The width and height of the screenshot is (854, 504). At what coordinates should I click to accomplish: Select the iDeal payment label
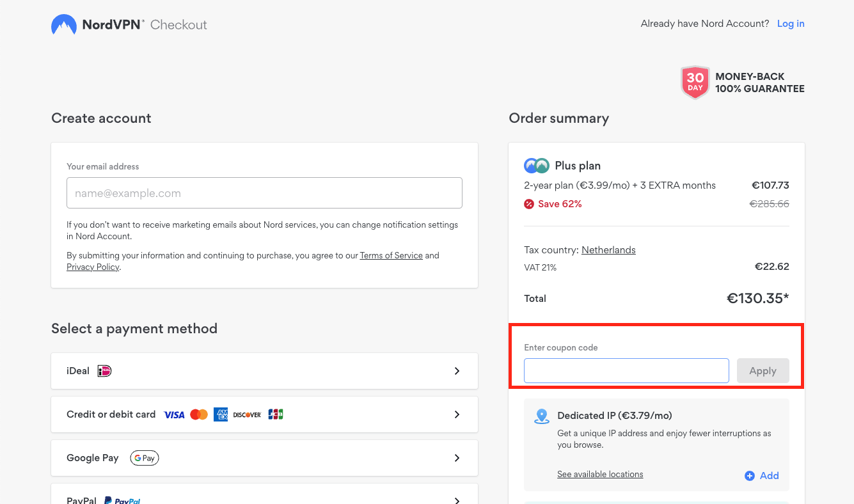[78, 371]
